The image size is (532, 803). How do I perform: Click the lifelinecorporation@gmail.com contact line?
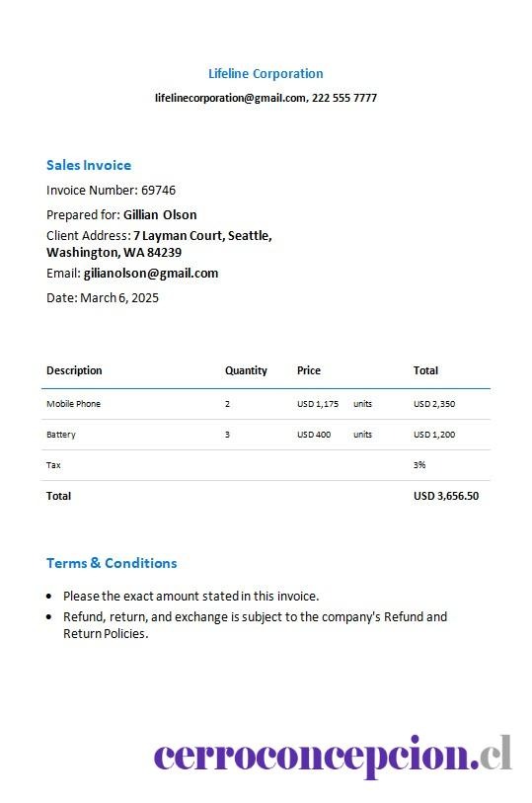[266, 98]
